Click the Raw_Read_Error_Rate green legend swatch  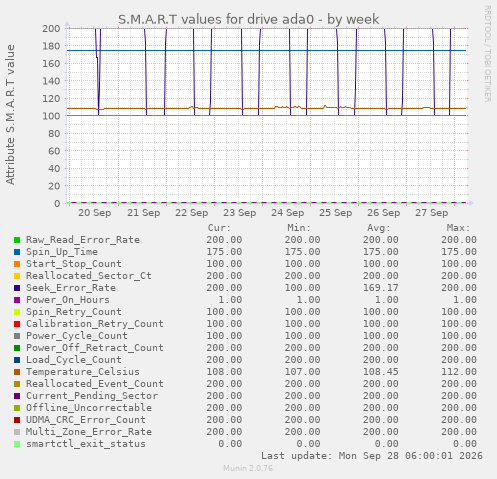(x=17, y=240)
